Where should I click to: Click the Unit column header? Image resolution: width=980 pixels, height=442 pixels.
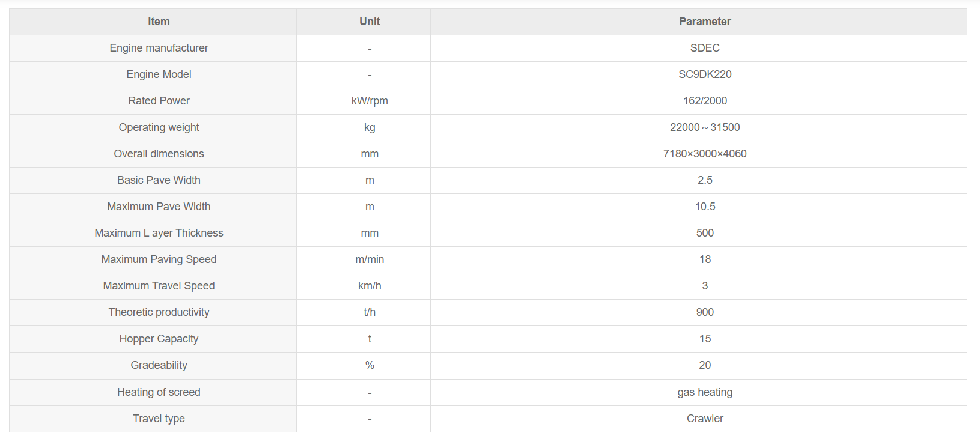(x=370, y=22)
